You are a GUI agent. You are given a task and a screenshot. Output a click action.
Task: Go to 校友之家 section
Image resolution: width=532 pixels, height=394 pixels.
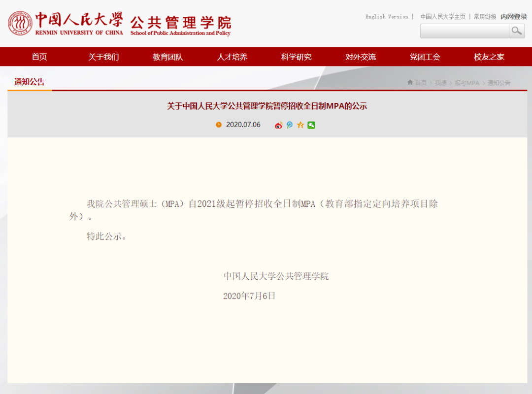click(488, 57)
